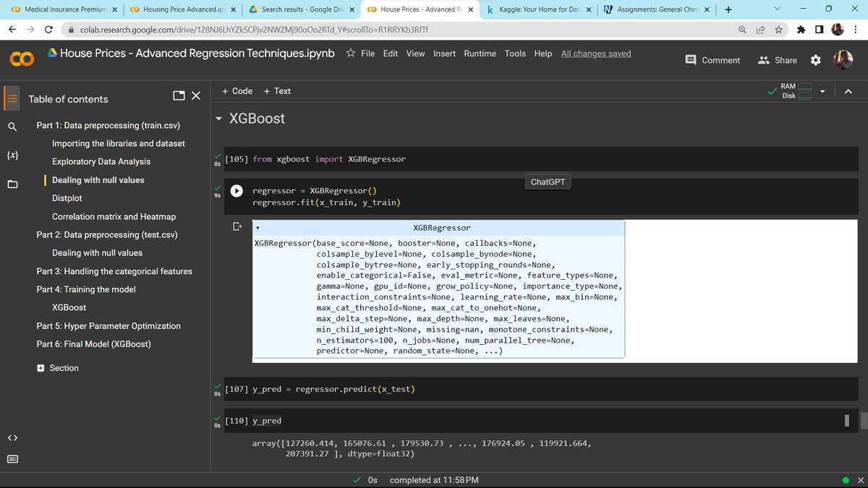Go to Exploratory Data Analysis section

[x=101, y=161]
